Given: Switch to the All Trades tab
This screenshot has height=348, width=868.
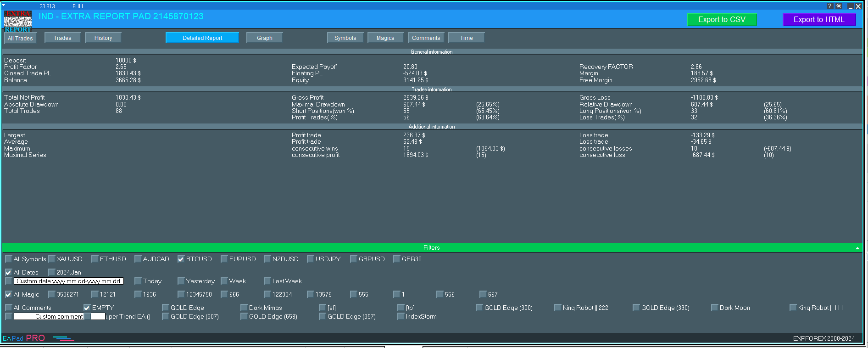Looking at the screenshot, I should pyautogui.click(x=20, y=38).
